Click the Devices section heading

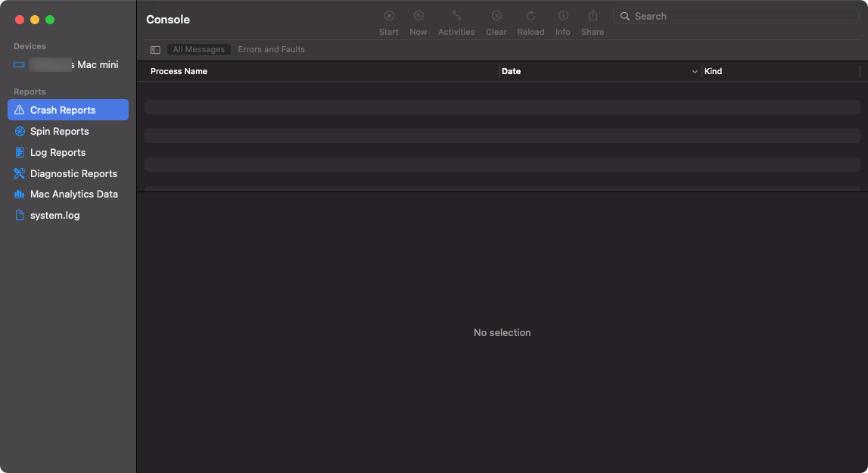tap(30, 46)
